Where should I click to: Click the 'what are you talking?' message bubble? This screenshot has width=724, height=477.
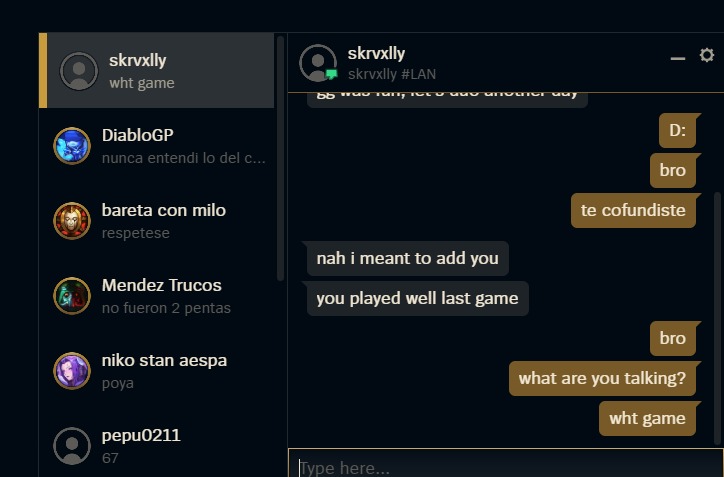[602, 379]
